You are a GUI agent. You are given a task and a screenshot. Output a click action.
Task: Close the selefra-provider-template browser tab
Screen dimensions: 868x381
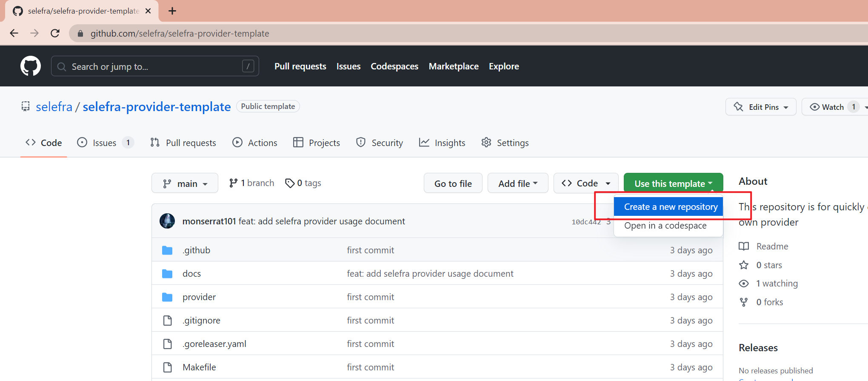pyautogui.click(x=148, y=11)
